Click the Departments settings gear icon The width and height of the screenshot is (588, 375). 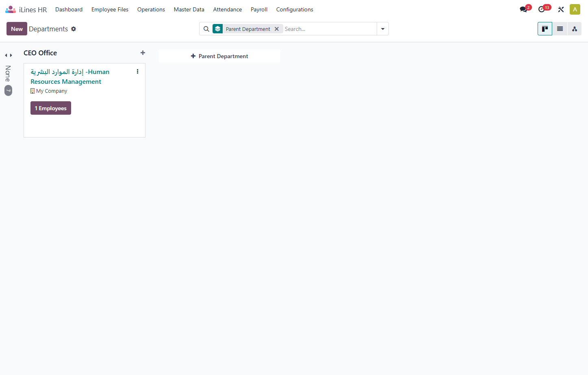coord(74,29)
